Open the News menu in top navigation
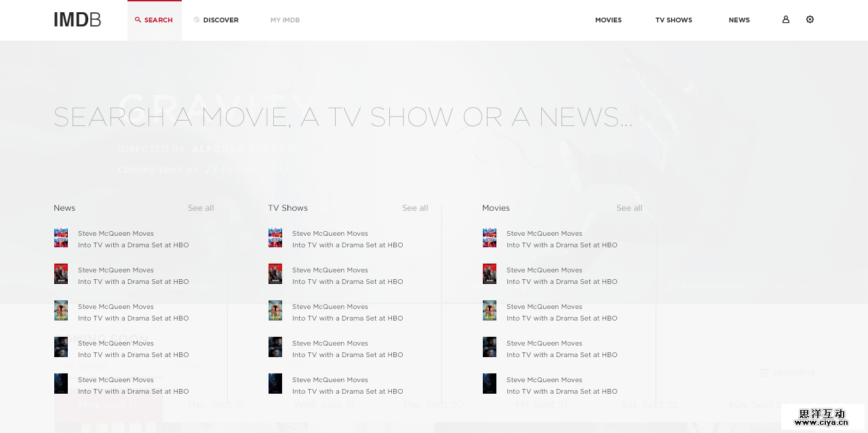868x433 pixels. (739, 20)
